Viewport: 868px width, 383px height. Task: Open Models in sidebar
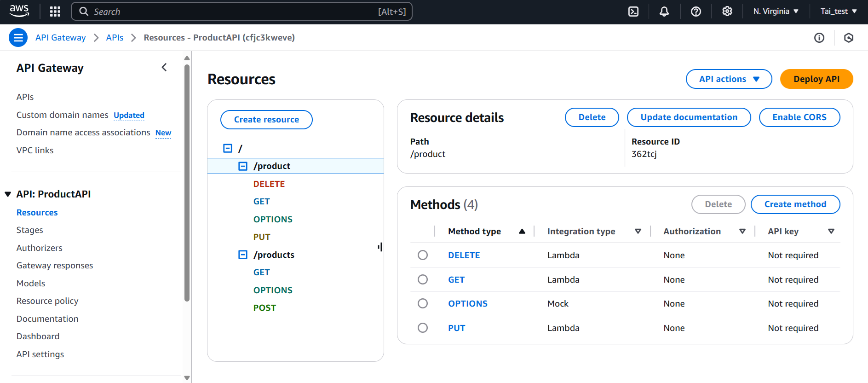[31, 284]
